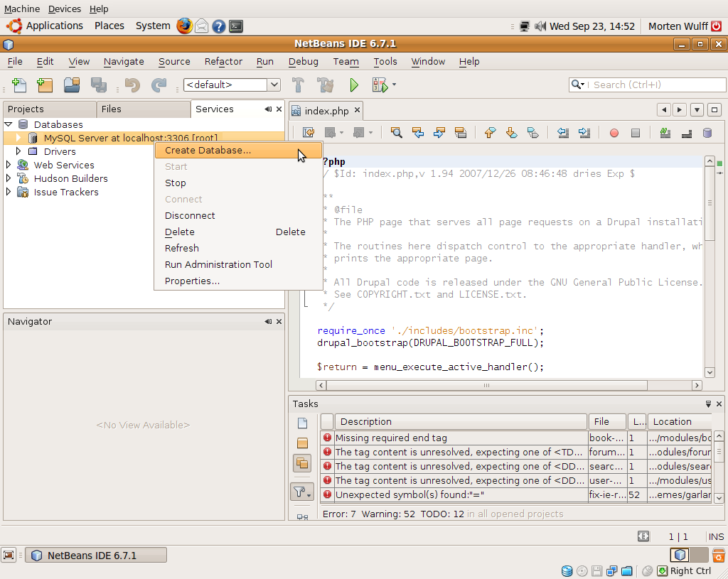This screenshot has width=728, height=579.
Task: Click the editor's horizontal scrollbar thumb
Action: (x=486, y=386)
